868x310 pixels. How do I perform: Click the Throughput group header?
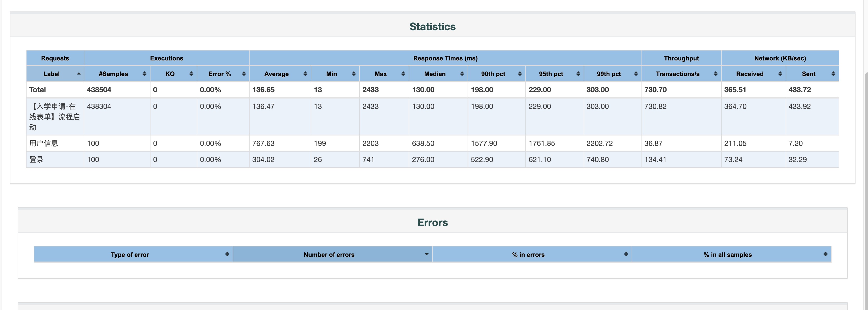(681, 58)
